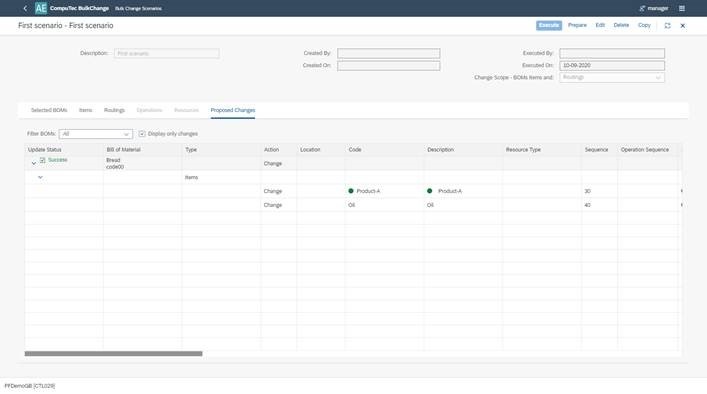
Task: Click the Operation Sequence column header
Action: [x=648, y=150]
